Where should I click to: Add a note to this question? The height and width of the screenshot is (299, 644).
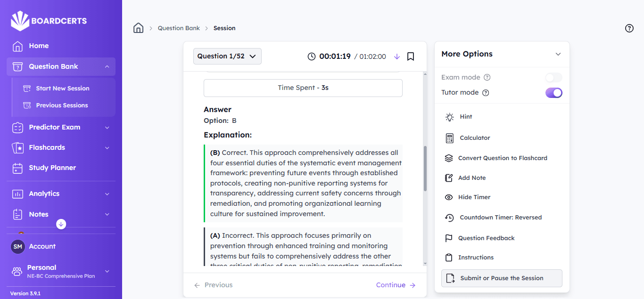coord(471,178)
